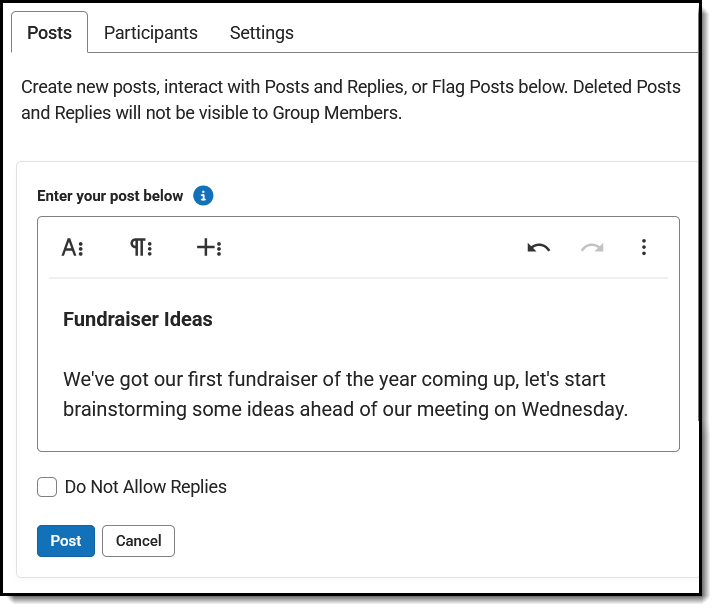Viewport: 717px width, 611px height.
Task: Open the insert (plus) menu
Action: point(208,248)
